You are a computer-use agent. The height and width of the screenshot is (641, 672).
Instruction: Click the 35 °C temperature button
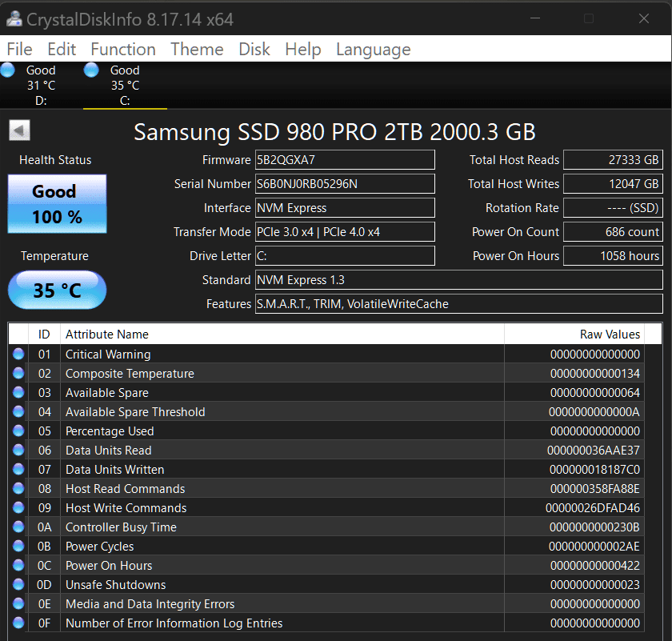click(x=57, y=290)
